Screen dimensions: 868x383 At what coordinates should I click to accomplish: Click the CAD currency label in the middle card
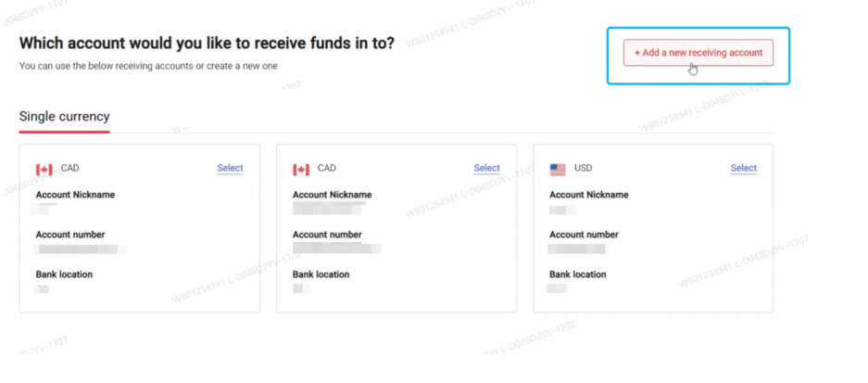tap(327, 169)
